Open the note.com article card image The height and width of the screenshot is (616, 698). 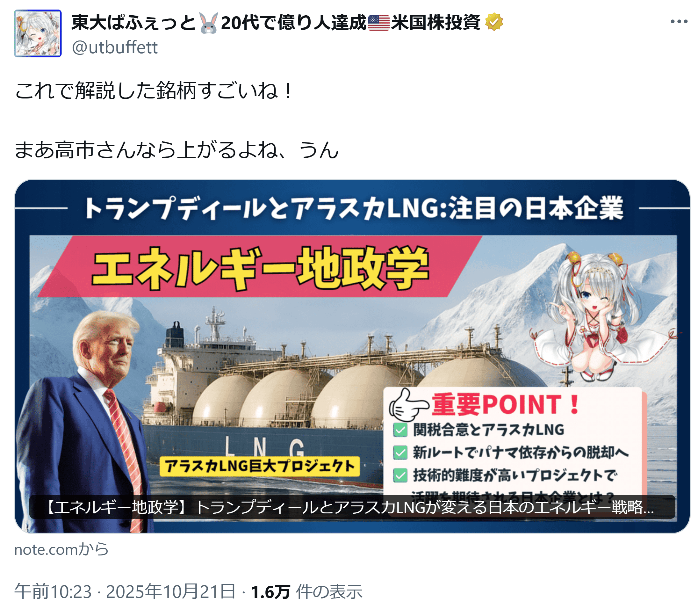pyautogui.click(x=352, y=356)
